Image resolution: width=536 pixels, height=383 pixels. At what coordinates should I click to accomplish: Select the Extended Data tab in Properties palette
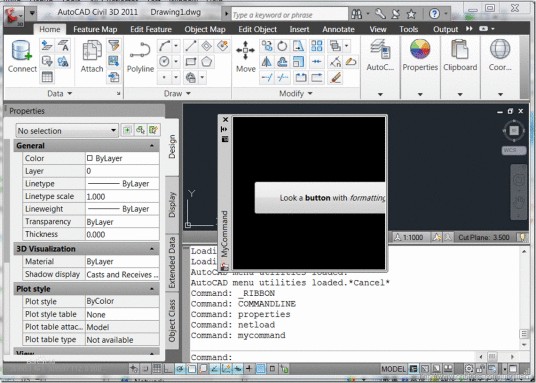click(x=172, y=263)
